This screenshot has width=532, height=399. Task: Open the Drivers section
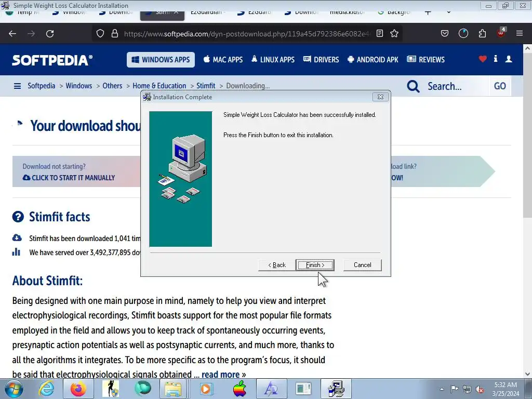tap(321, 60)
